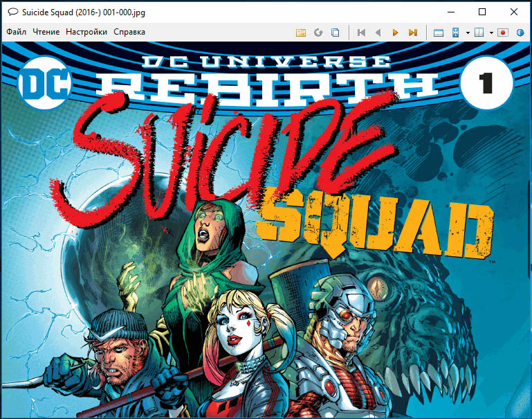Open the Настройки menu
Image resolution: width=532 pixels, height=419 pixels.
click(86, 32)
